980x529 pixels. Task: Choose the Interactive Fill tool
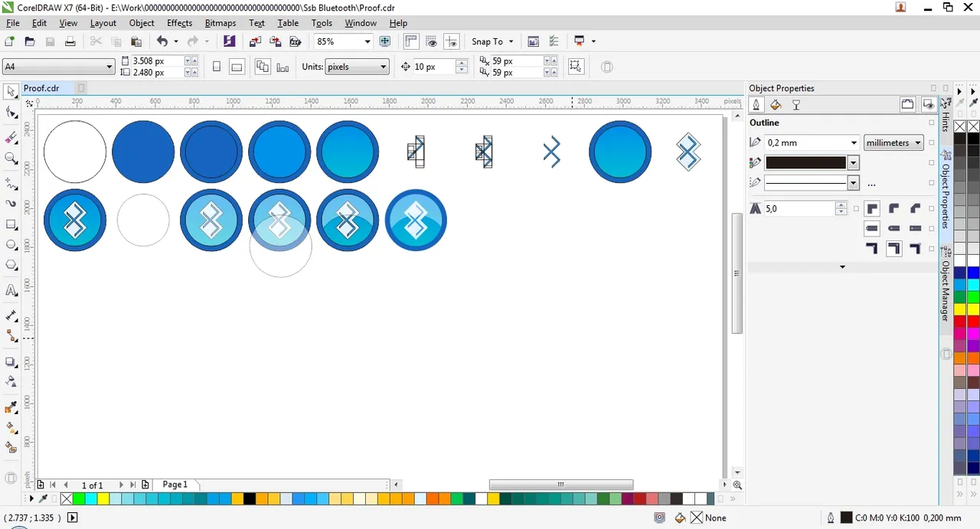[11, 428]
